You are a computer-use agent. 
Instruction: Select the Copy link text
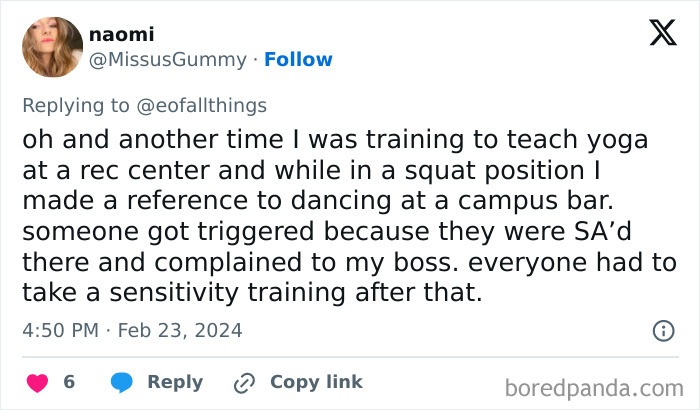click(316, 382)
